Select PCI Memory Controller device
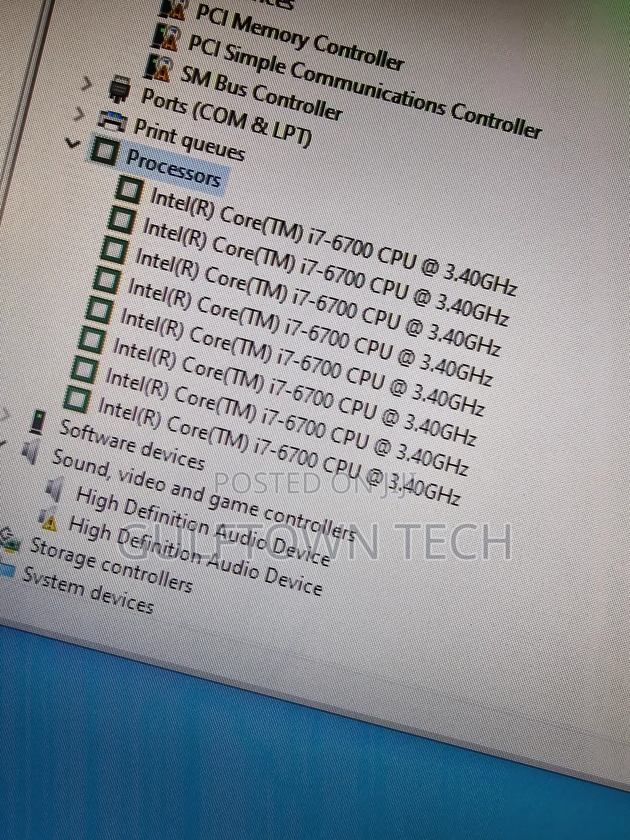This screenshot has height=840, width=630. pyautogui.click(x=299, y=36)
